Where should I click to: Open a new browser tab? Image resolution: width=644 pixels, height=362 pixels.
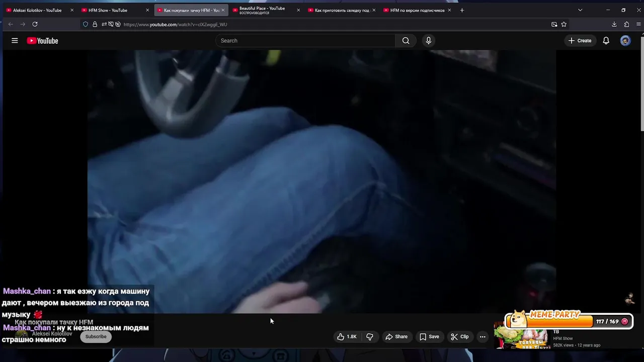pyautogui.click(x=462, y=10)
